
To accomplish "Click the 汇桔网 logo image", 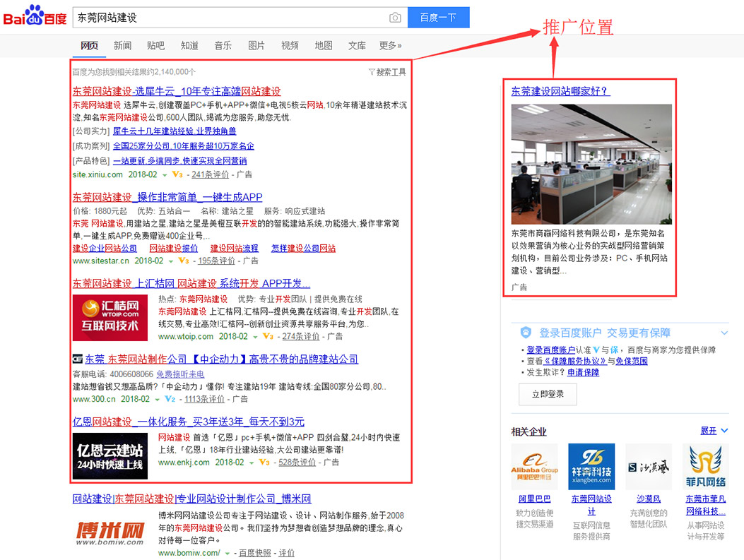I will pyautogui.click(x=110, y=317).
